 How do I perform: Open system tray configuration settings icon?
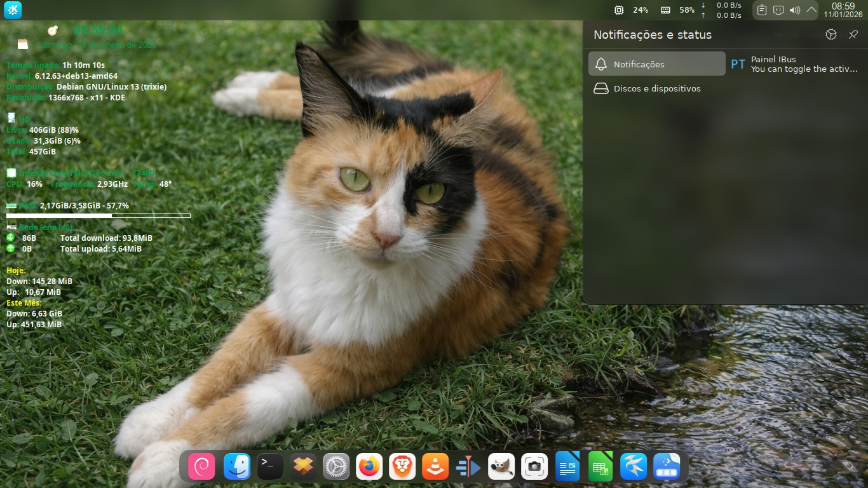tap(831, 35)
